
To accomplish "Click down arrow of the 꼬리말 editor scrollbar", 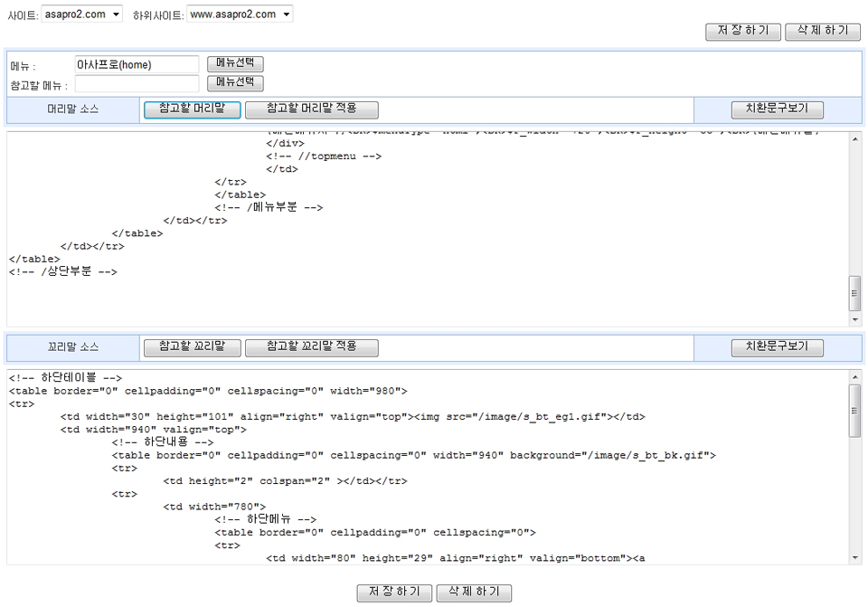I will click(x=854, y=557).
